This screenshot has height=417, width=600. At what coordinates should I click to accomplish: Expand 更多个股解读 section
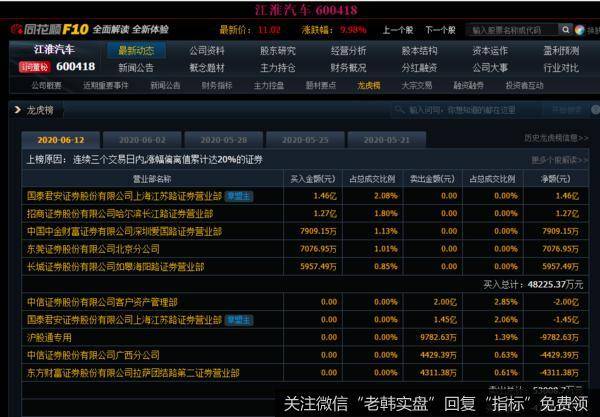pyautogui.click(x=555, y=159)
